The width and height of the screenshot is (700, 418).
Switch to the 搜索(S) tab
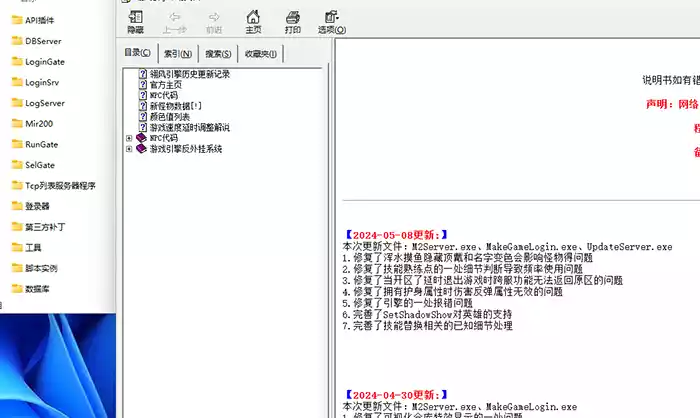tap(218, 54)
